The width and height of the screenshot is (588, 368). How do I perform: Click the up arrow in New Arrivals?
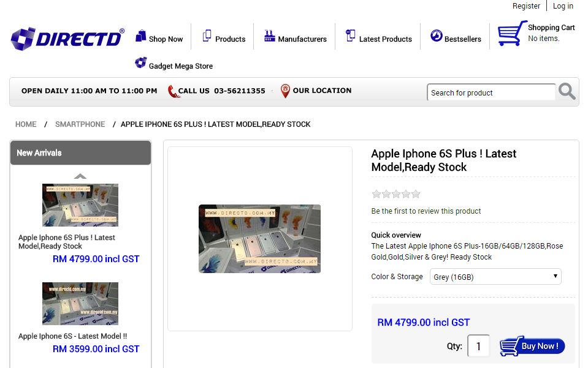click(80, 176)
